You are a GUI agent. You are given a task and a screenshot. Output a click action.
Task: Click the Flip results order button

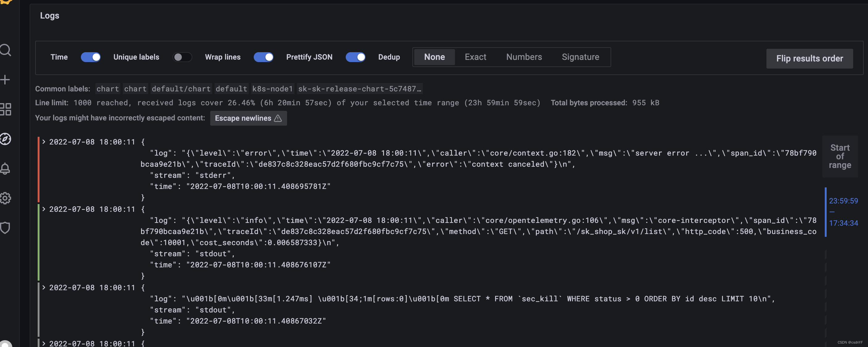(x=809, y=59)
